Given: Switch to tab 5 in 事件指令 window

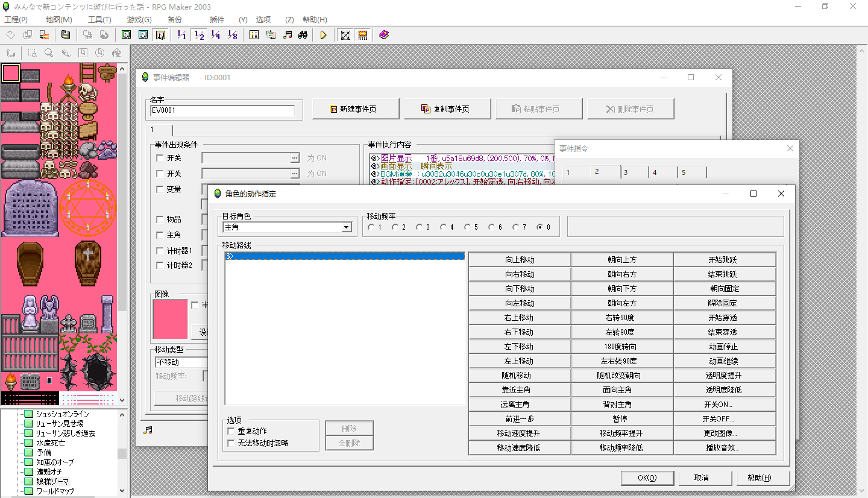Looking at the screenshot, I should click(692, 172).
